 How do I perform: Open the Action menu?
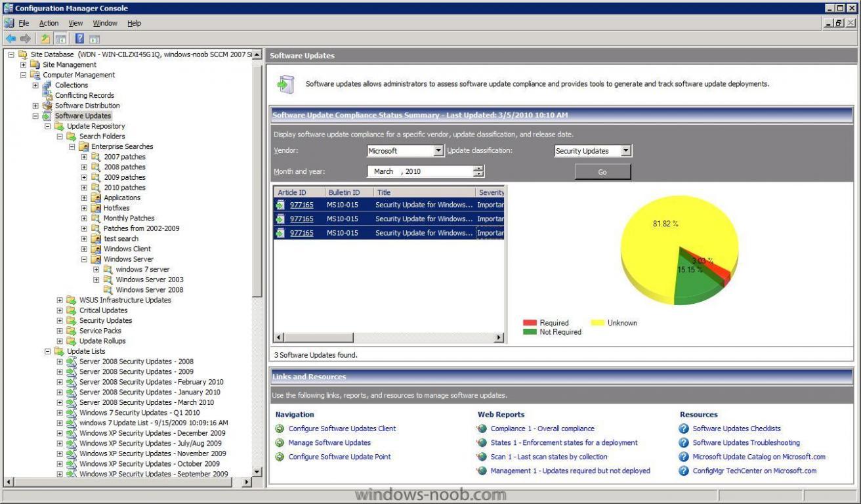point(49,23)
